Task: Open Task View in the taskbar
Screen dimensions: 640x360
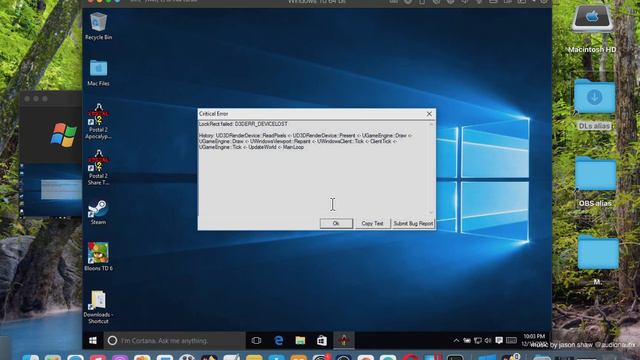Action: click(256, 340)
